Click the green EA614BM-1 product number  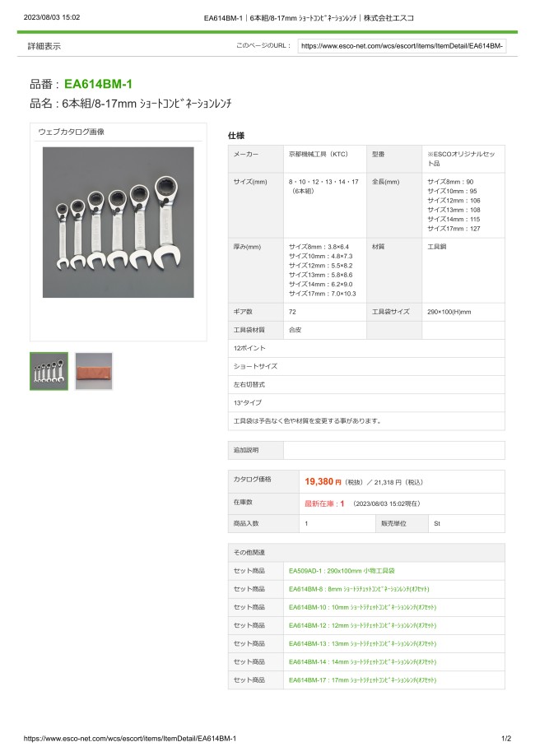click(98, 84)
